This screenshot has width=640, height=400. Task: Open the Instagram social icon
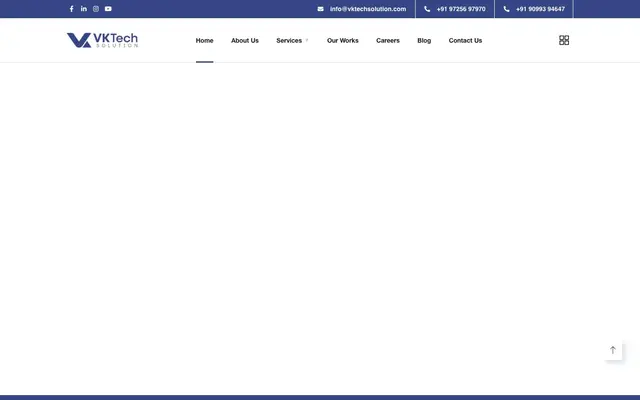(96, 9)
